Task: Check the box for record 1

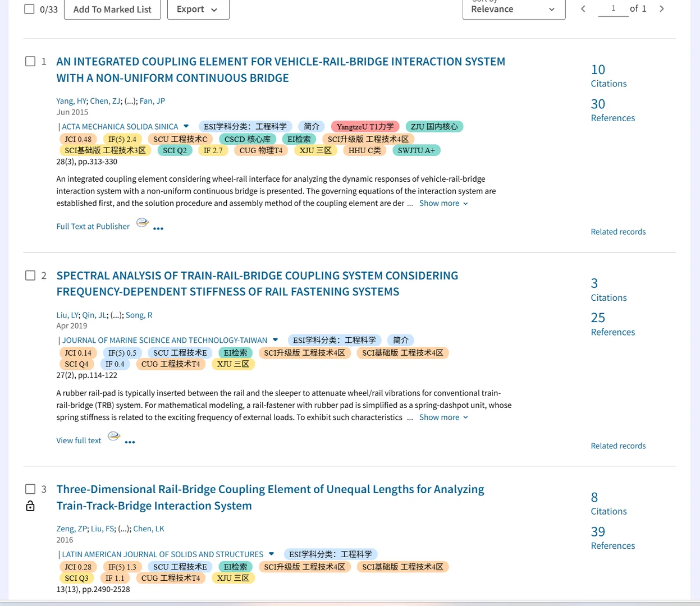Action: (x=30, y=61)
